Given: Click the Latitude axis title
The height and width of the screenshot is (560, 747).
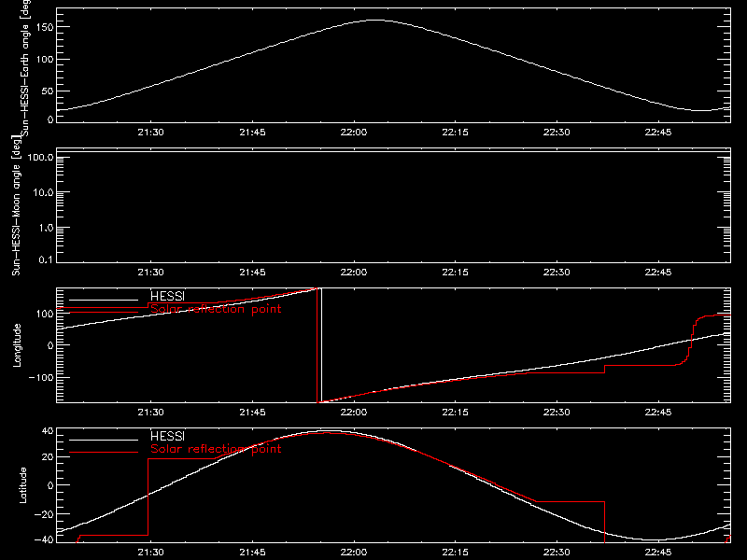Looking at the screenshot, I should click(x=22, y=485).
